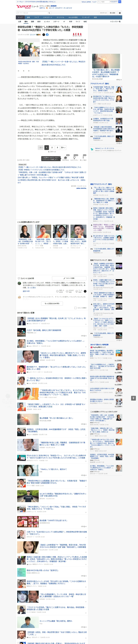This screenshot has width=138, height=644.
Task: Open トピックス一覧 link
Action: [115, 21]
